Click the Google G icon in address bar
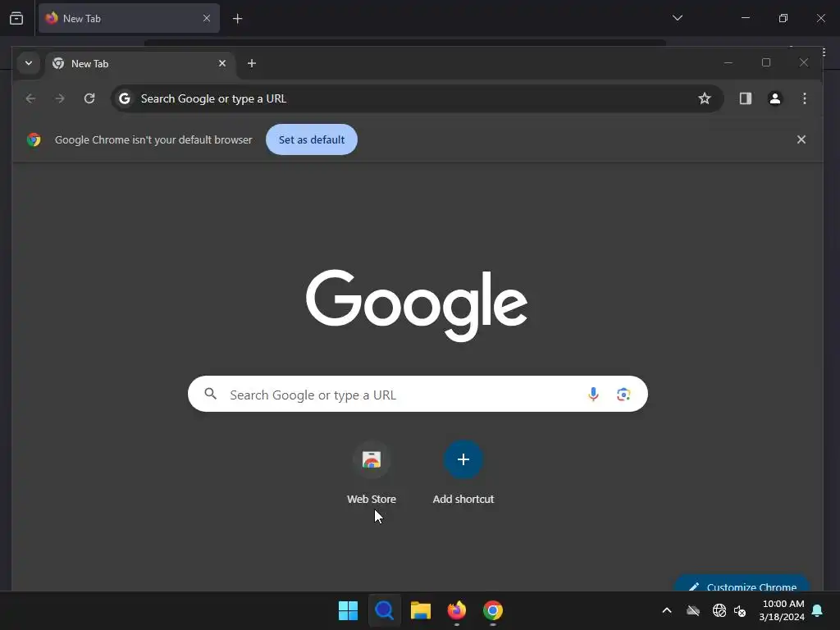 pyautogui.click(x=125, y=98)
